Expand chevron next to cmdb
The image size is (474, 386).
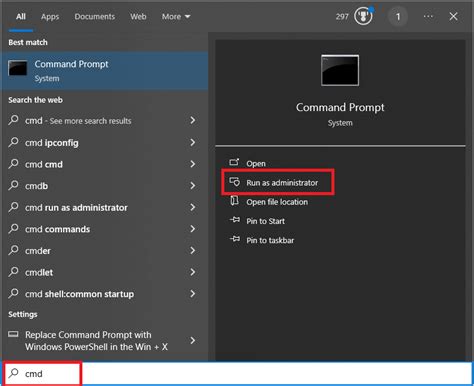[193, 186]
